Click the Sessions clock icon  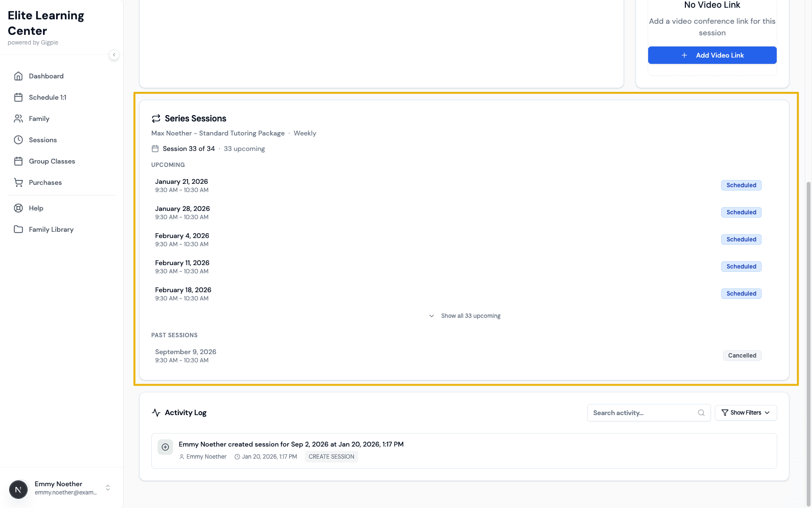[x=18, y=140]
